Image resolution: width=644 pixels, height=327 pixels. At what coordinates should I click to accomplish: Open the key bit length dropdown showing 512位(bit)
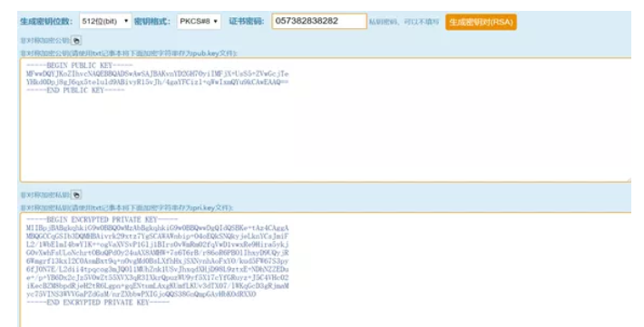[x=105, y=21]
